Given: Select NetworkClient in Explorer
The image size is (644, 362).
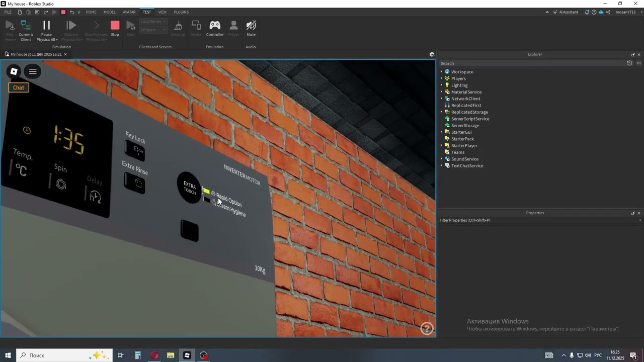Looking at the screenshot, I should point(465,99).
